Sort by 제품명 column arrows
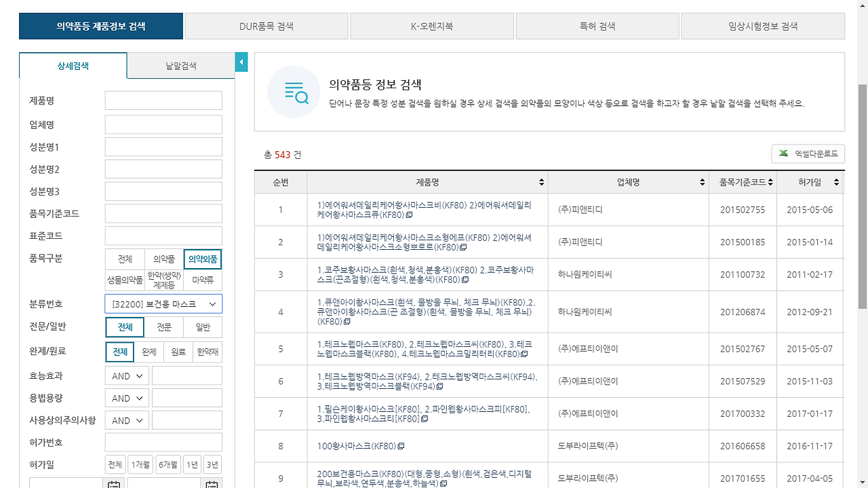The width and height of the screenshot is (868, 488). (x=541, y=183)
